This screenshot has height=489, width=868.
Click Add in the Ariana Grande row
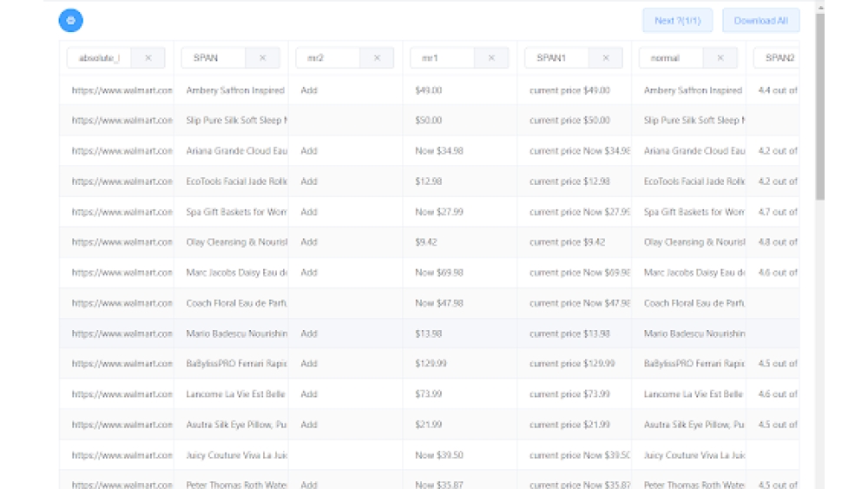click(x=309, y=150)
